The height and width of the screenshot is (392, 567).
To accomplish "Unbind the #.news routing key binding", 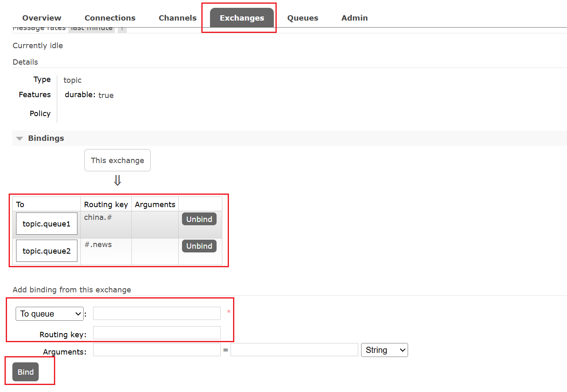I will click(199, 246).
